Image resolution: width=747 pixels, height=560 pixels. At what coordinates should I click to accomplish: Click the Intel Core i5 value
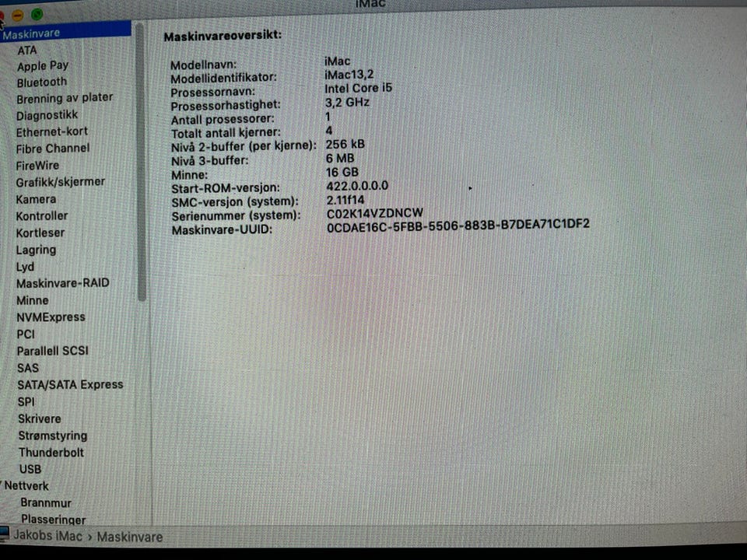click(x=358, y=88)
